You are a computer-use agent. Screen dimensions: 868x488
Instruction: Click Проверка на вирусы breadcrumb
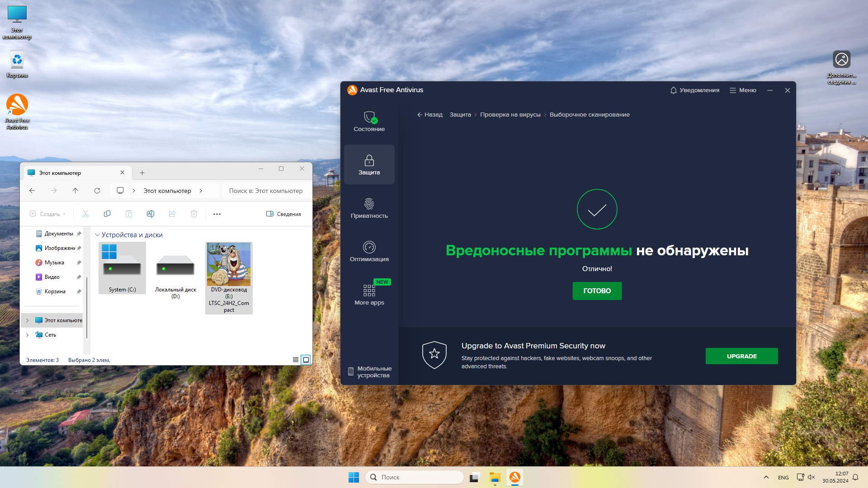pos(510,115)
